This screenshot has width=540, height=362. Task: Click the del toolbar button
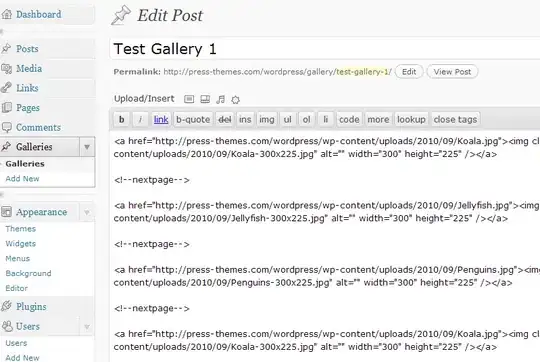(x=225, y=120)
